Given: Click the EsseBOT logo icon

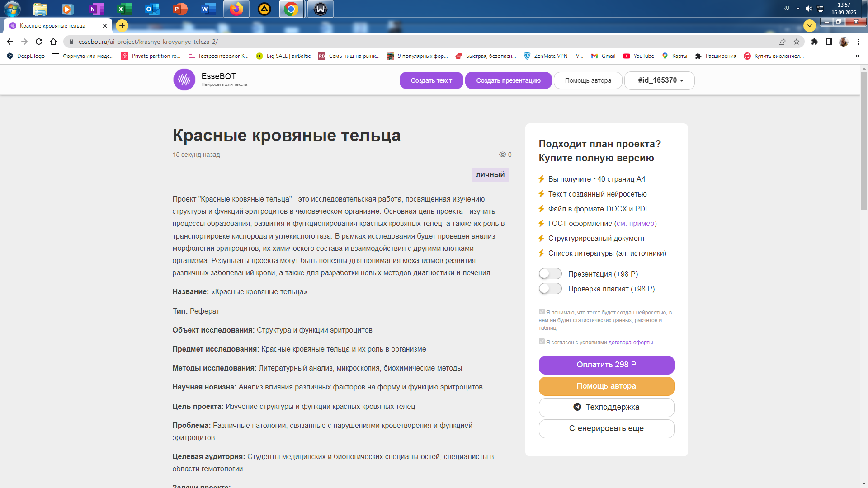Looking at the screenshot, I should (x=184, y=80).
